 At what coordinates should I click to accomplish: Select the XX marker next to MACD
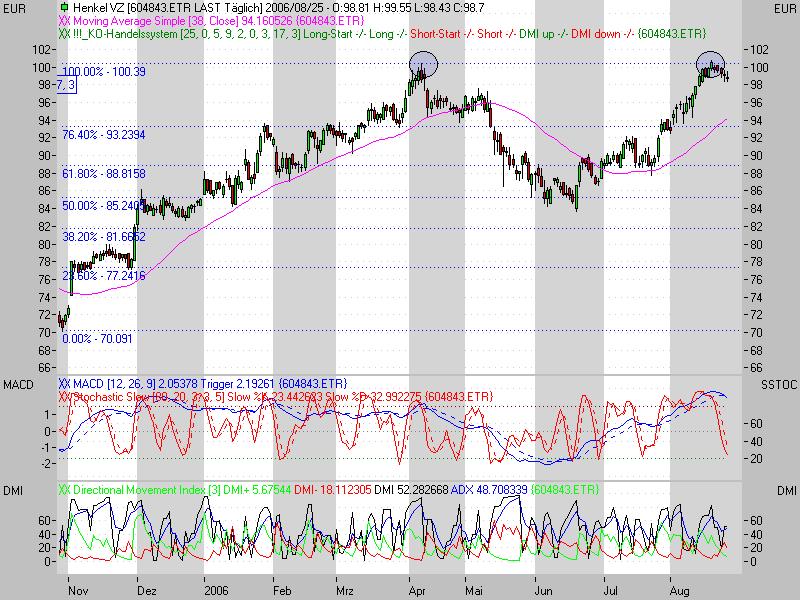point(62,382)
